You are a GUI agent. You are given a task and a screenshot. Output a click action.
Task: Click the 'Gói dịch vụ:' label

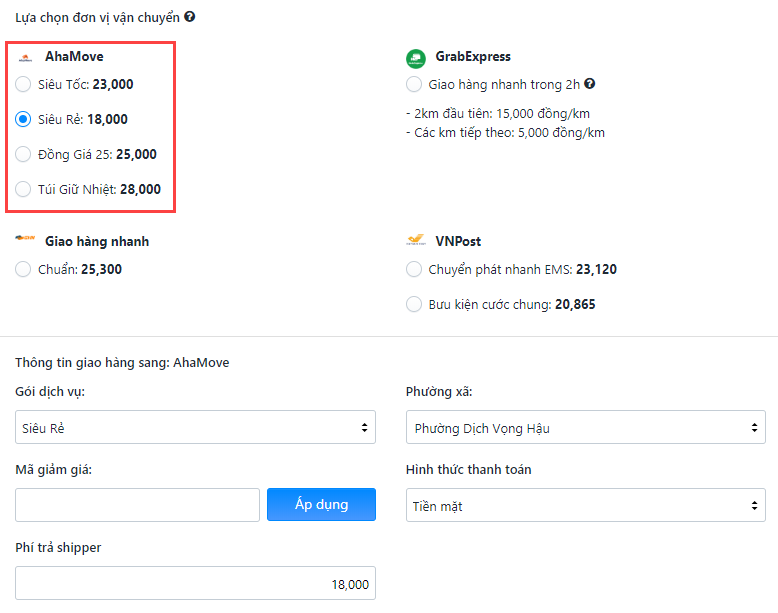click(50, 392)
